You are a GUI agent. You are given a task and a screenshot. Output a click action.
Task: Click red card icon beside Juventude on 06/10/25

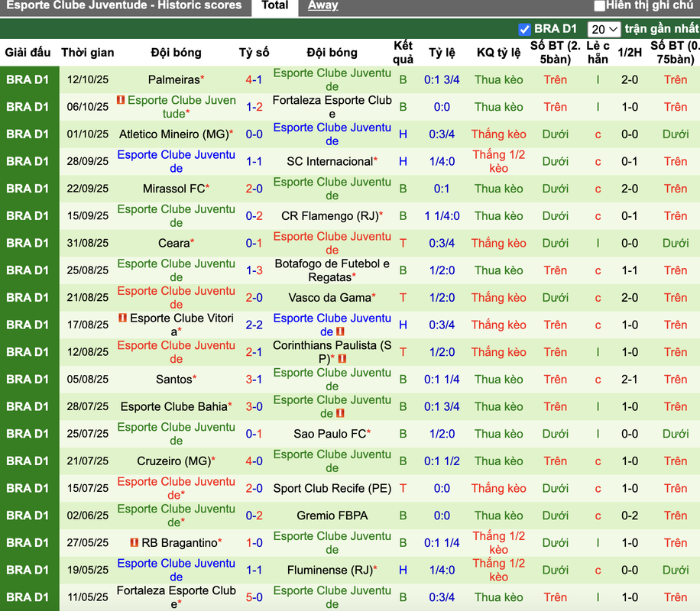pos(121,100)
